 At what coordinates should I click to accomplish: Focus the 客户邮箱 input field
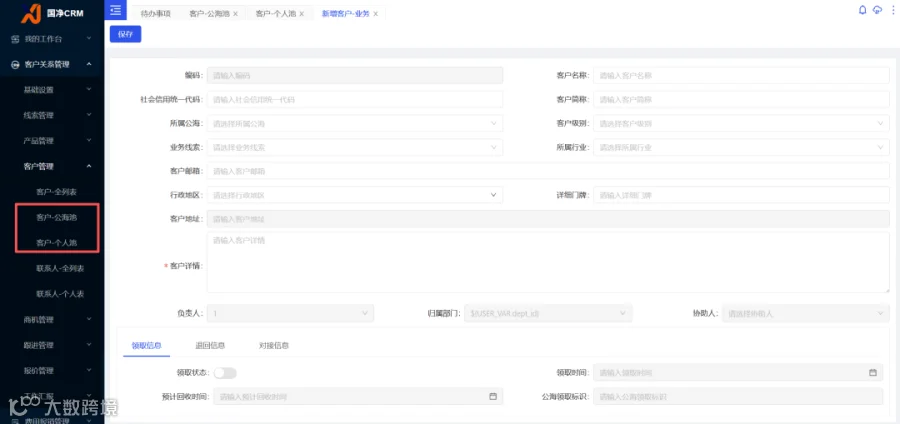(548, 171)
